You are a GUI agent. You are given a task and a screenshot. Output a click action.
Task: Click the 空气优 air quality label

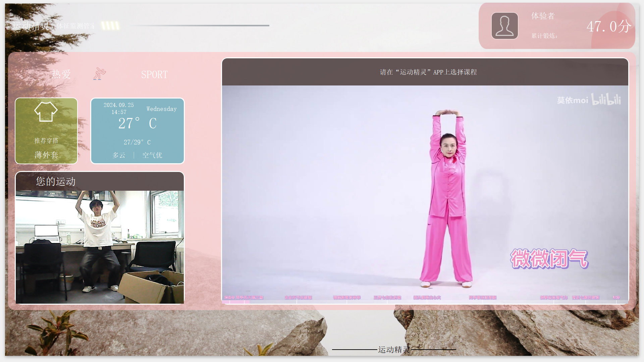152,155
